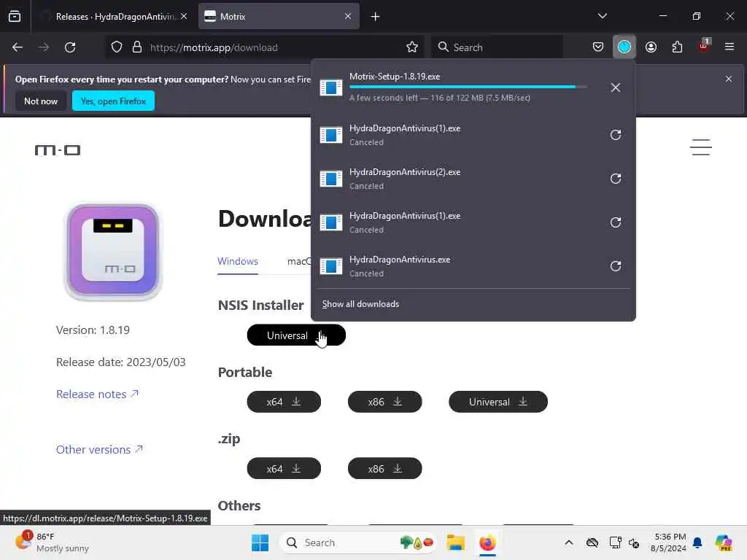Open the Firefox application menu
The width and height of the screenshot is (747, 560).
coord(729,47)
